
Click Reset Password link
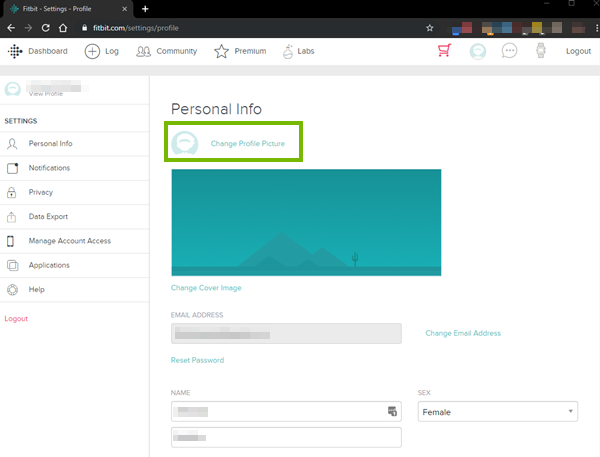click(x=197, y=360)
